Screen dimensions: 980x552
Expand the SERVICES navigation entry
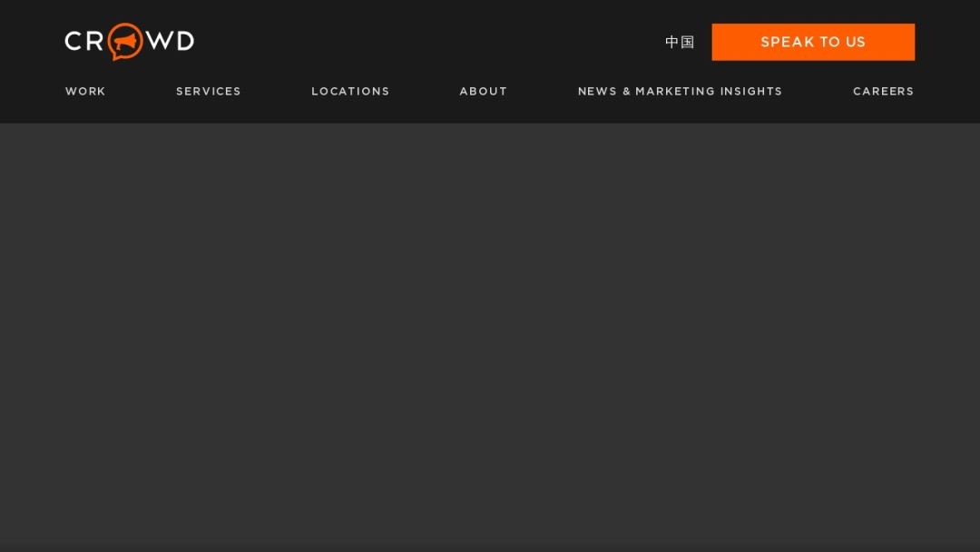tap(208, 91)
